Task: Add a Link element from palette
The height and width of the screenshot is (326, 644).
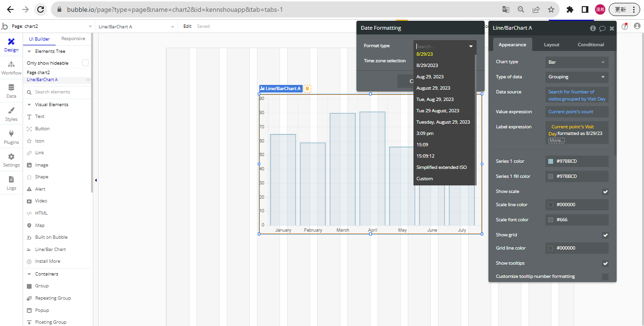Action: [x=40, y=153]
